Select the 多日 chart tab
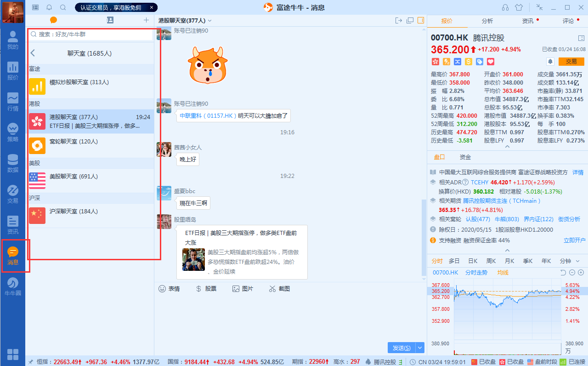 (454, 261)
